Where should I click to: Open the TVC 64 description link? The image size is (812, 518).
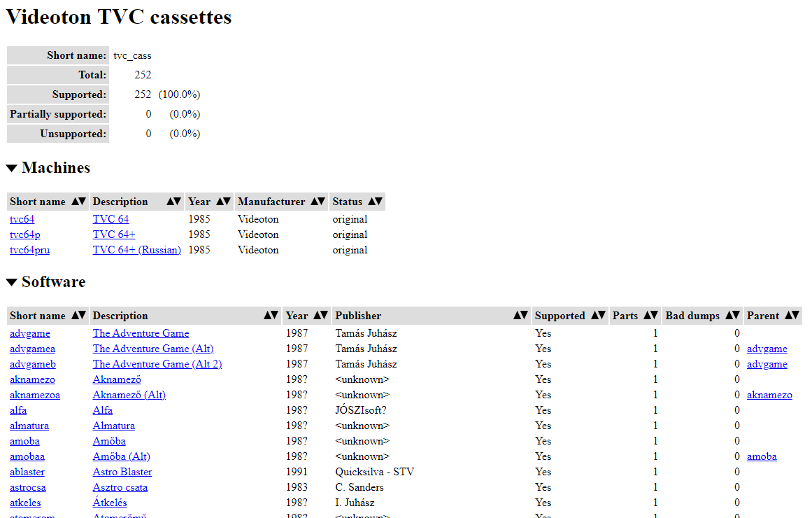point(111,219)
